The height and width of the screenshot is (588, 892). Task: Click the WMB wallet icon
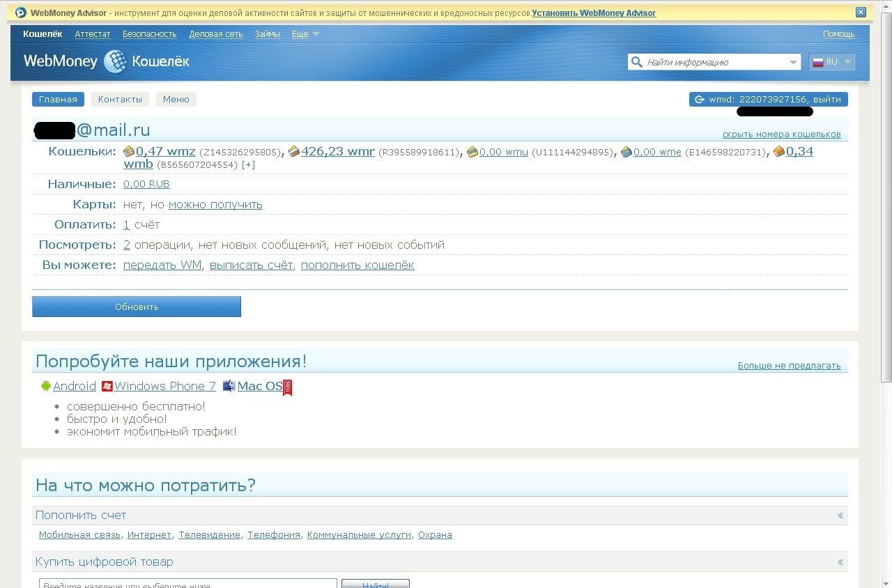[779, 151]
